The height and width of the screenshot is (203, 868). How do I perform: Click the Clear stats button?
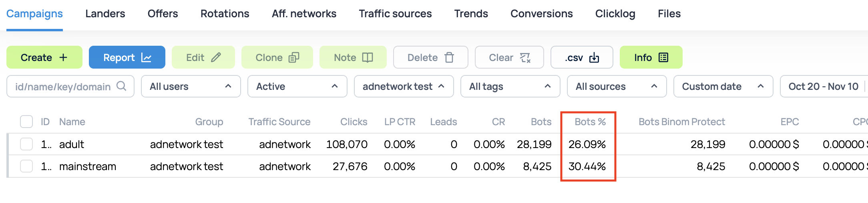(x=509, y=57)
